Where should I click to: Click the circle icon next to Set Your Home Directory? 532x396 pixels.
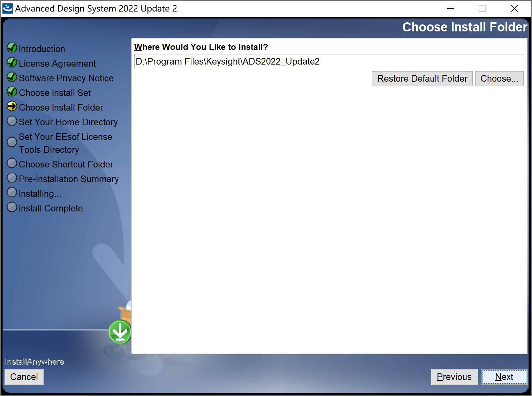point(12,121)
